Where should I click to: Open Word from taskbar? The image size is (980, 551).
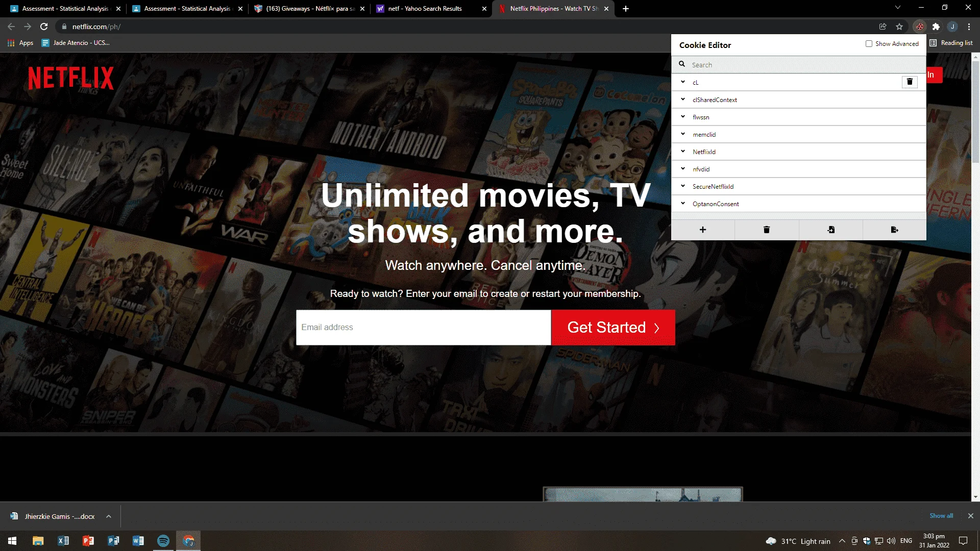point(138,541)
